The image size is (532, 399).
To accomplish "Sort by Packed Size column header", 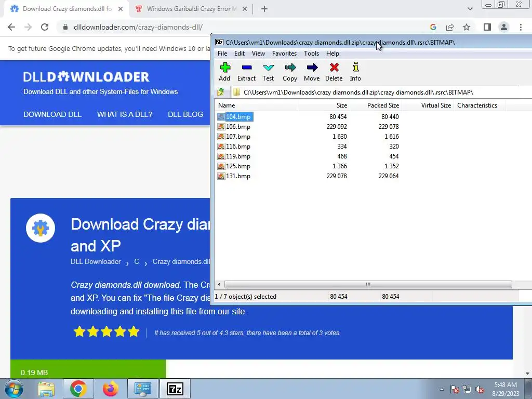I will coord(376,105).
